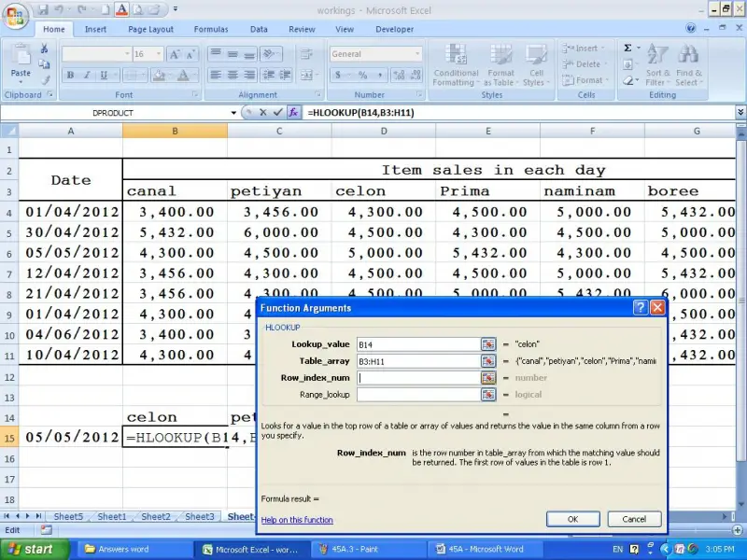Image resolution: width=747 pixels, height=560 pixels.
Task: Expand the formula bar
Action: pos(740,112)
